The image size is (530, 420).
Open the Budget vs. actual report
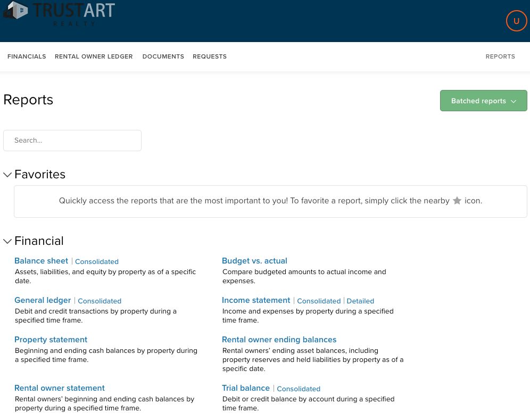pos(254,261)
